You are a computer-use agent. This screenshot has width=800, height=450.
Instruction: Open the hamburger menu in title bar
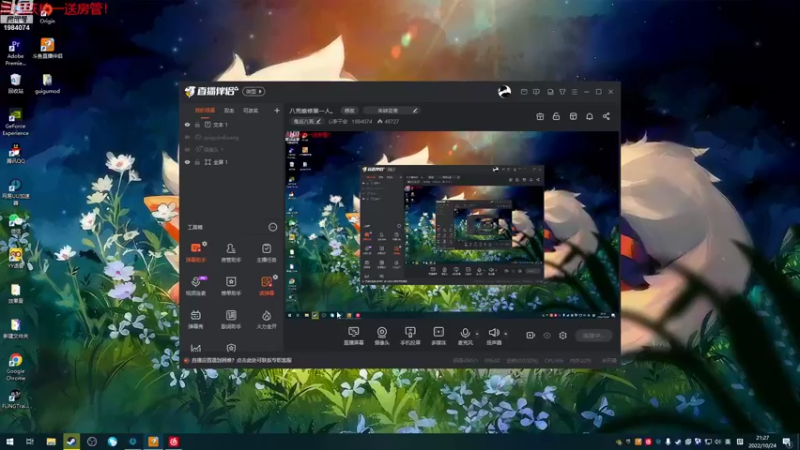[x=574, y=92]
